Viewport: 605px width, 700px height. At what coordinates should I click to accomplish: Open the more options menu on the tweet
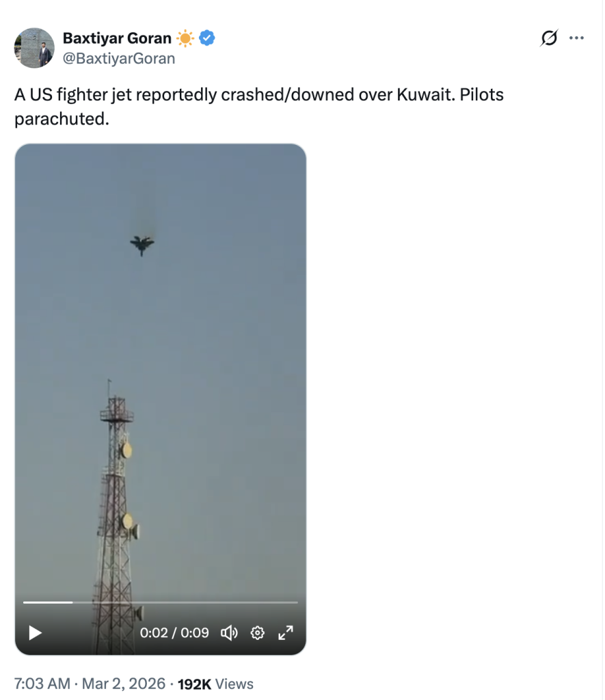tap(578, 38)
